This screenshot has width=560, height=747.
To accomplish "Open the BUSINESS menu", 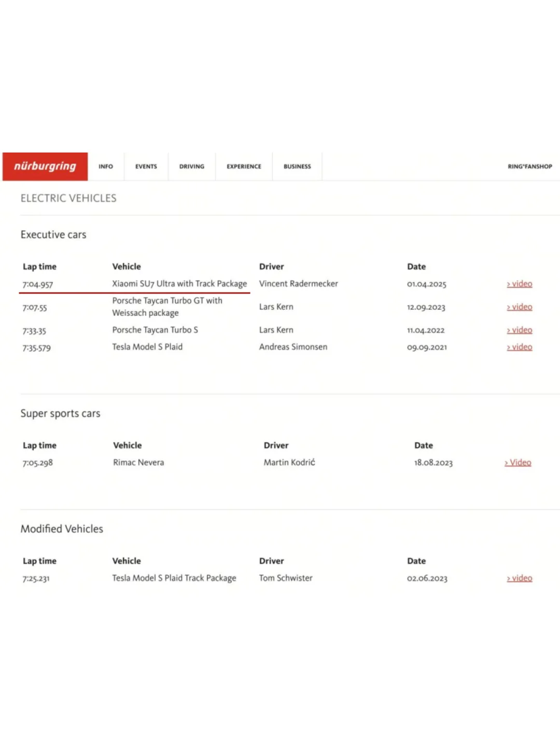I will coord(297,167).
